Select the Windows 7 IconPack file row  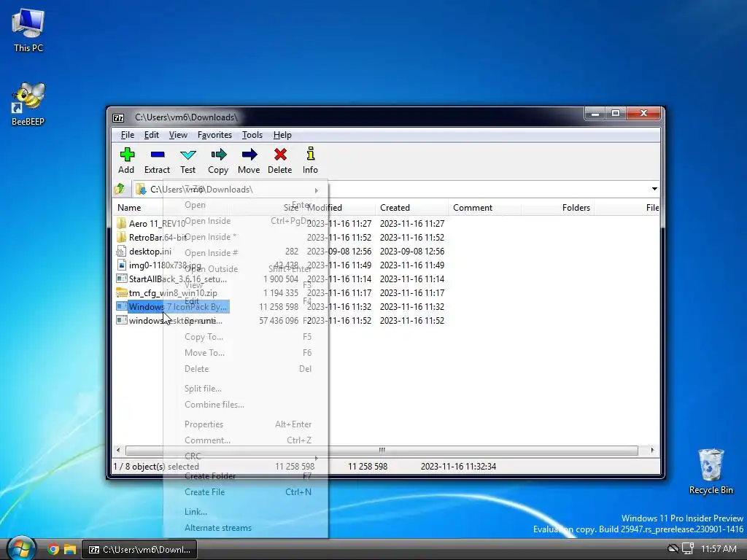coord(172,307)
